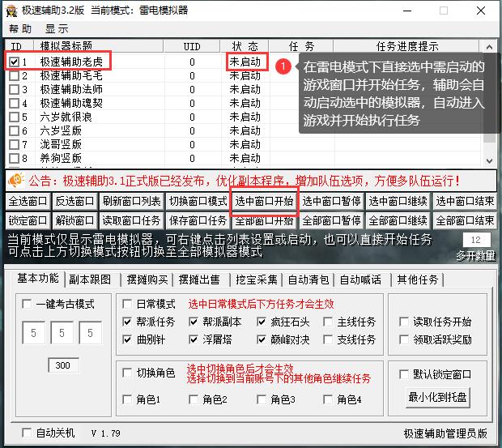Switch to 基本功能 tab
The width and height of the screenshot is (502, 448).
pyautogui.click(x=38, y=279)
